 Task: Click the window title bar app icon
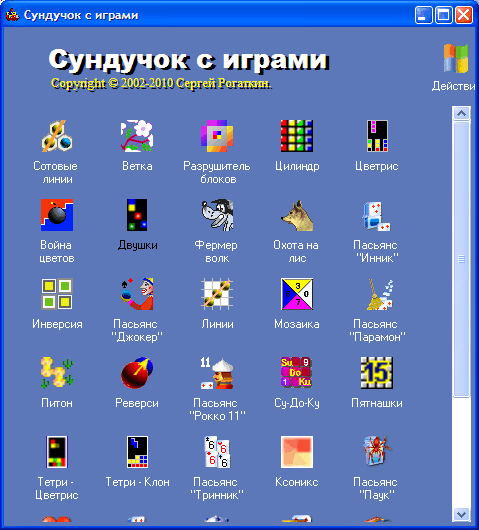click(x=12, y=15)
